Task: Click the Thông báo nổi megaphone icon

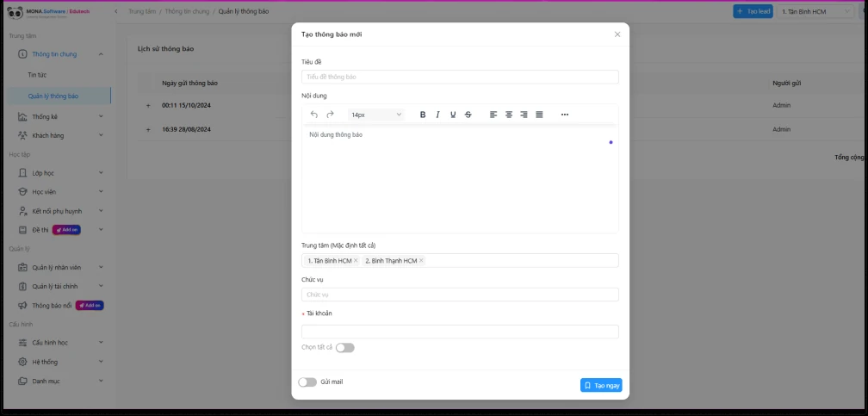Action: [x=22, y=305]
